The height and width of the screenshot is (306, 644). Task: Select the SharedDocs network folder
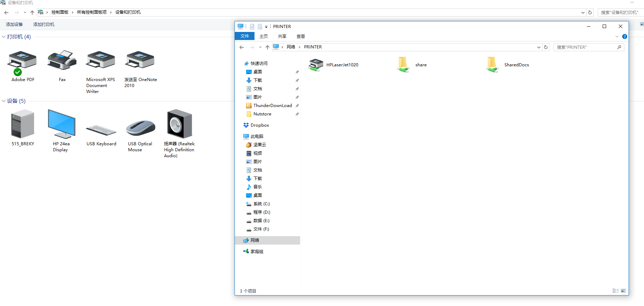(508, 65)
